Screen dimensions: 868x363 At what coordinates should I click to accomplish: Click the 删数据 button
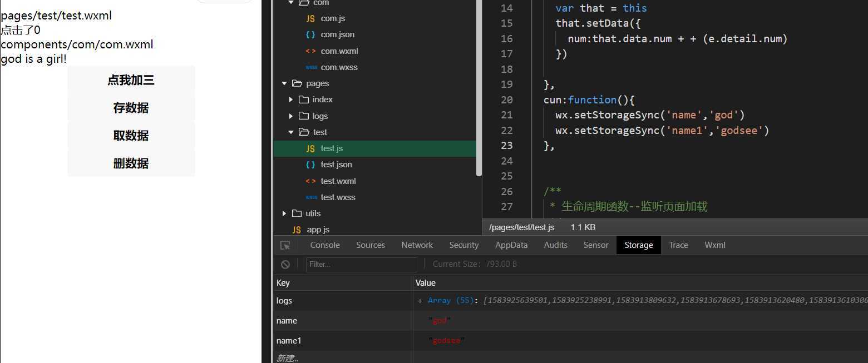[131, 163]
